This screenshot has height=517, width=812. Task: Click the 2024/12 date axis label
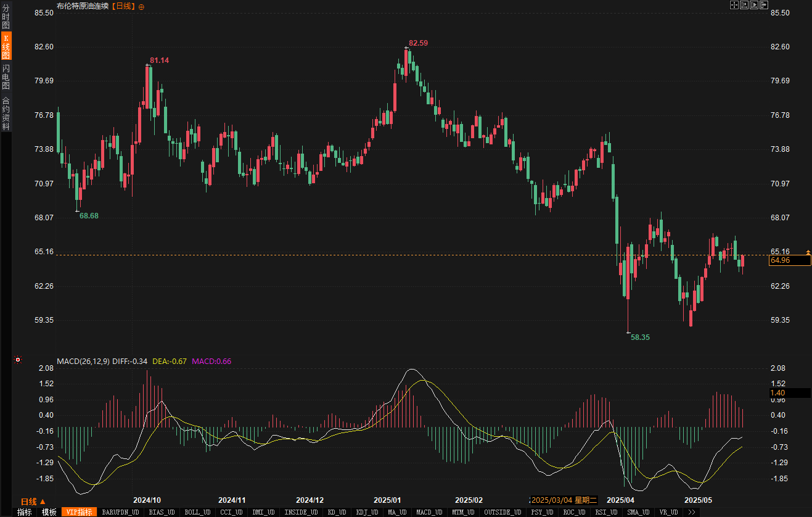point(310,500)
